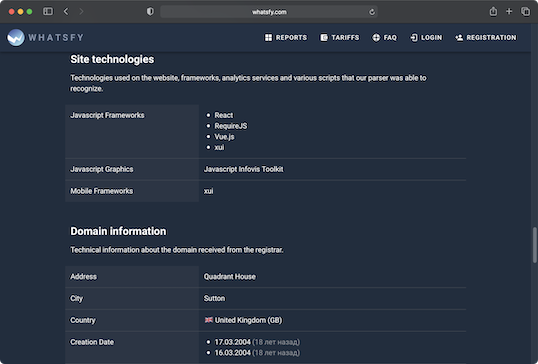The width and height of the screenshot is (538, 364).
Task: Toggle Safari sidebar button
Action: [48, 12]
